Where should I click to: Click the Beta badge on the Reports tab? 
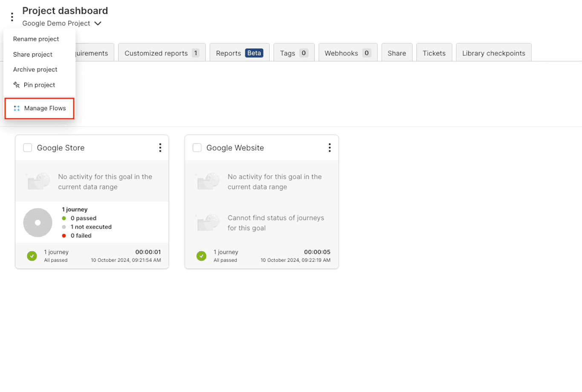pyautogui.click(x=254, y=53)
